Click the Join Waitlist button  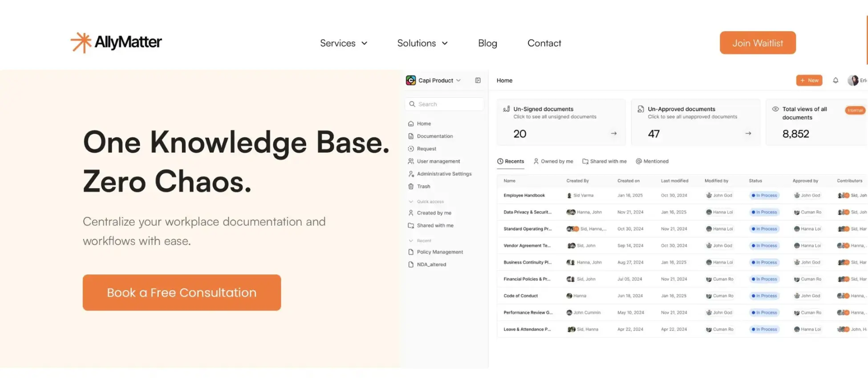point(757,43)
